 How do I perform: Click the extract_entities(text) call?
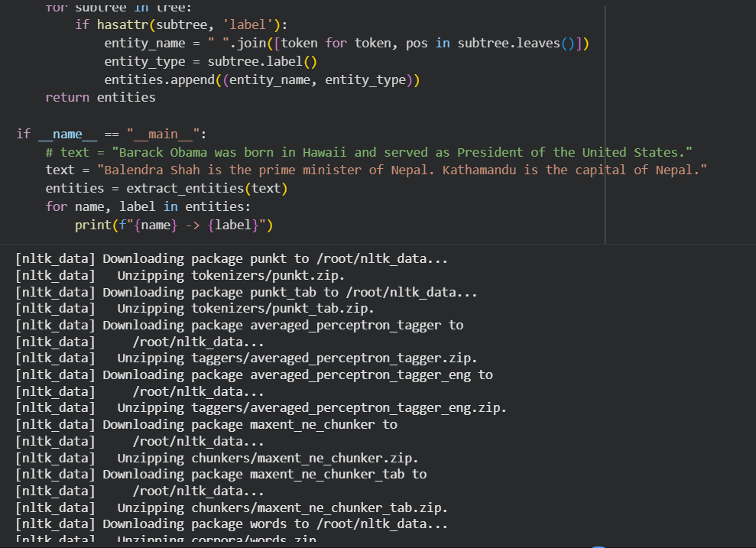coord(207,189)
